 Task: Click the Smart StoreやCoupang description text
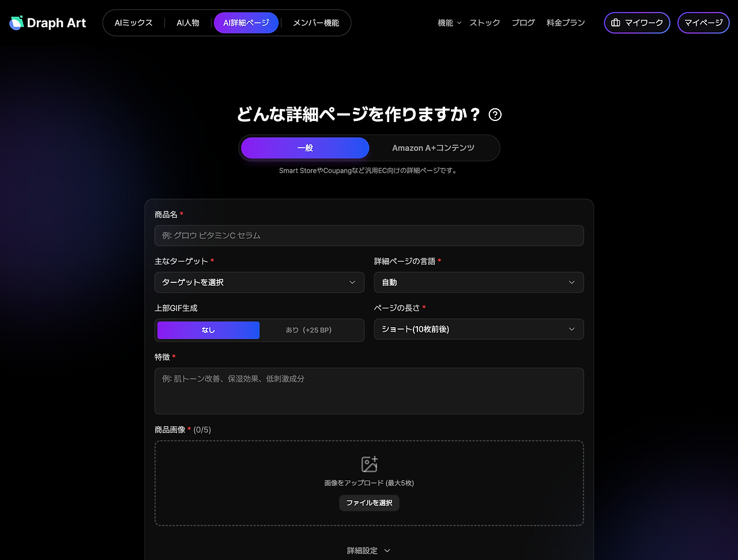(369, 171)
